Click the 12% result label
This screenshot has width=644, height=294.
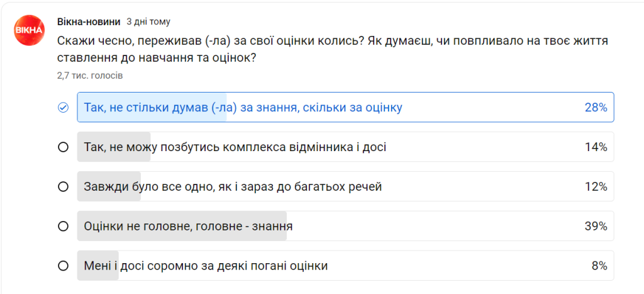coord(595,187)
